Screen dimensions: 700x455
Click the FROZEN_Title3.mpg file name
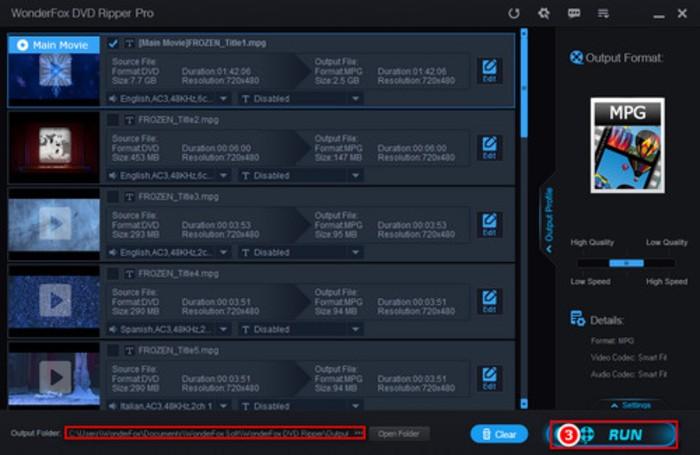(179, 197)
